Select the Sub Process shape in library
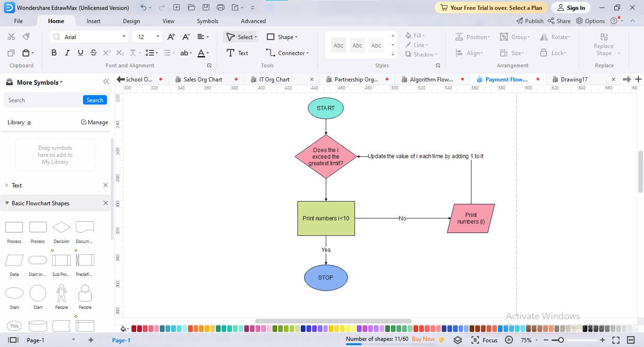Viewport: 644px width, 347px height. coord(61,260)
